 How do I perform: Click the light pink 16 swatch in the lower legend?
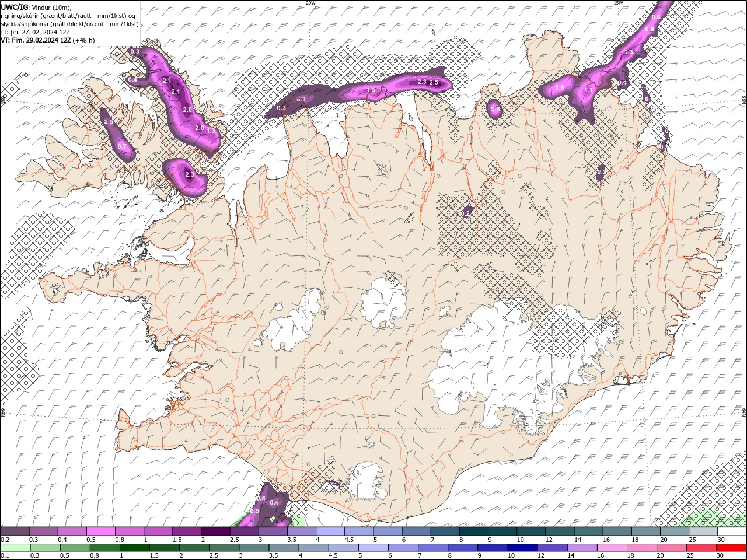(612, 548)
